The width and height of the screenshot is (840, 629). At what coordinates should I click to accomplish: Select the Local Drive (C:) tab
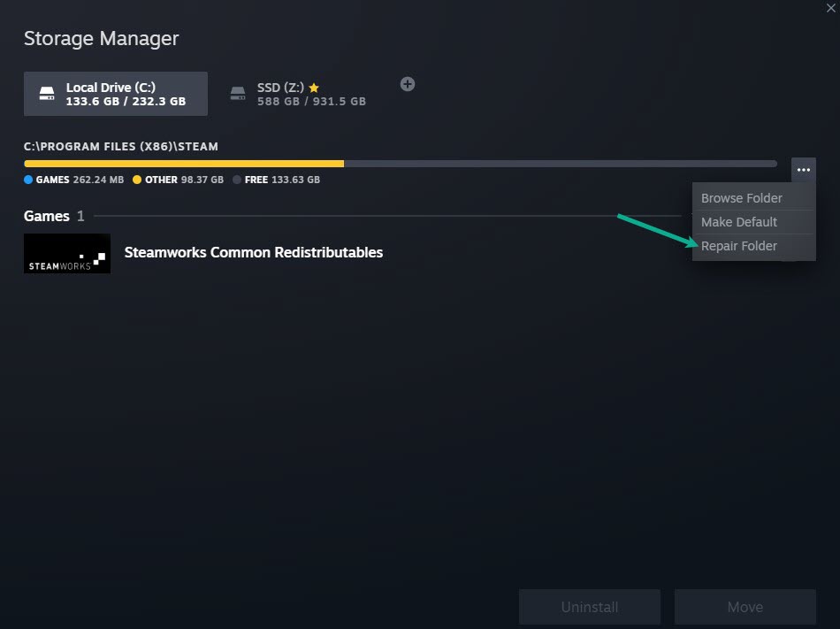tap(116, 94)
